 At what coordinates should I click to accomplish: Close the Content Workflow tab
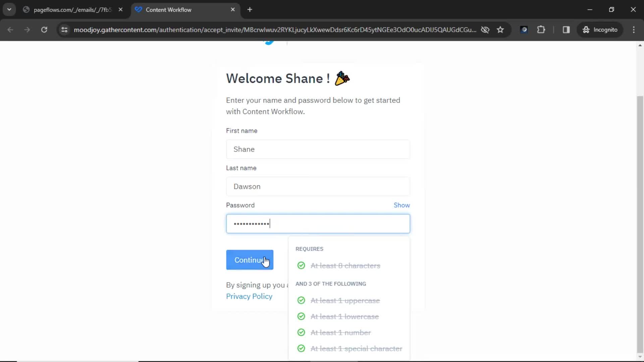coord(233,10)
